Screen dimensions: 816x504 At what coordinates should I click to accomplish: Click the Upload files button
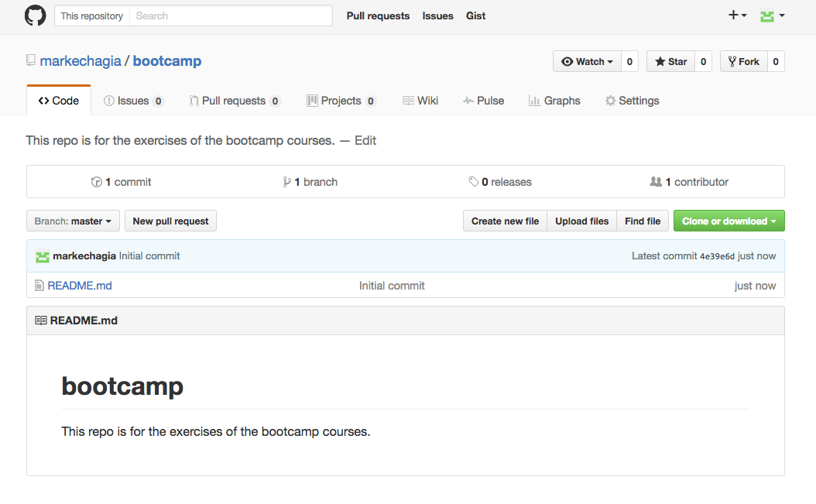(x=582, y=221)
